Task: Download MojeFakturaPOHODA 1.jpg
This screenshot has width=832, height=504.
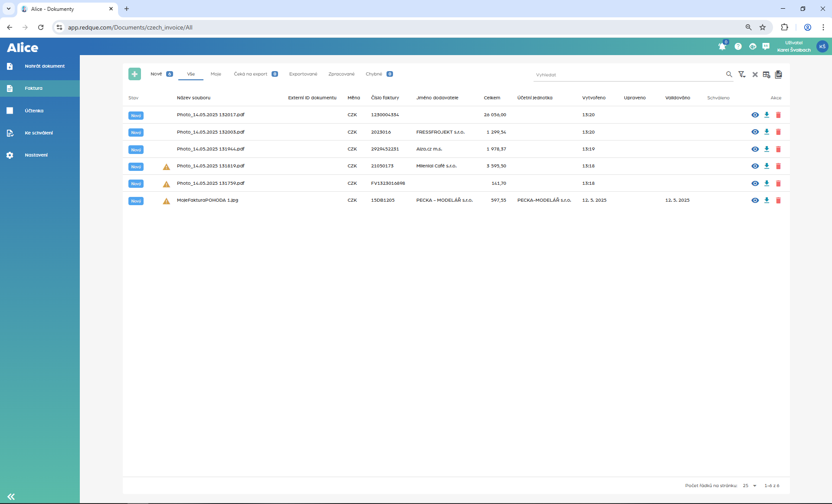Action: 767,200
